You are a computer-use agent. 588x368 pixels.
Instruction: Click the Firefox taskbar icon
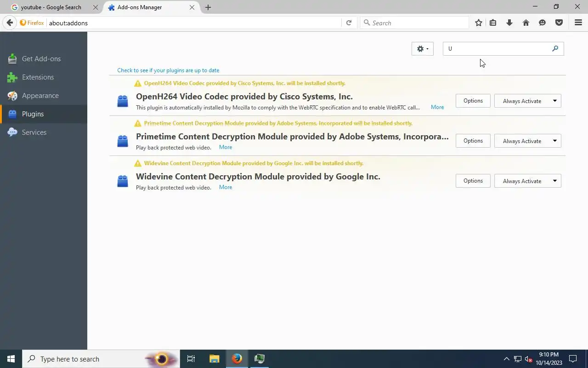pyautogui.click(x=237, y=359)
